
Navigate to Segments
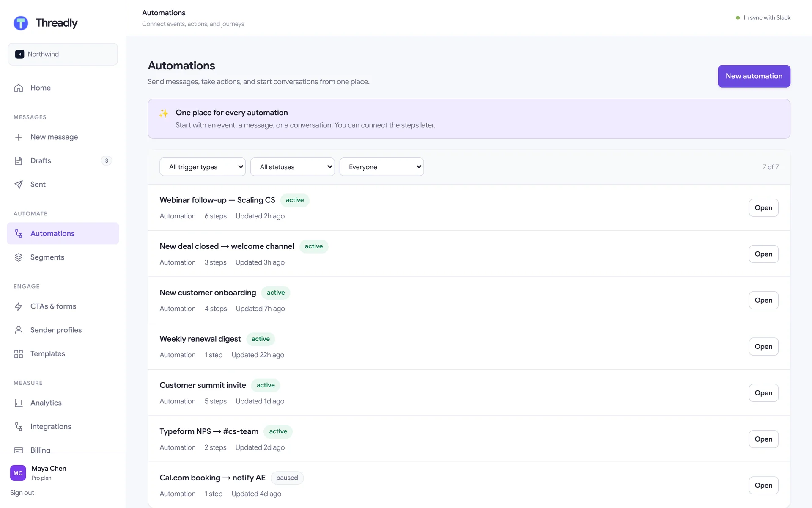pyautogui.click(x=63, y=257)
